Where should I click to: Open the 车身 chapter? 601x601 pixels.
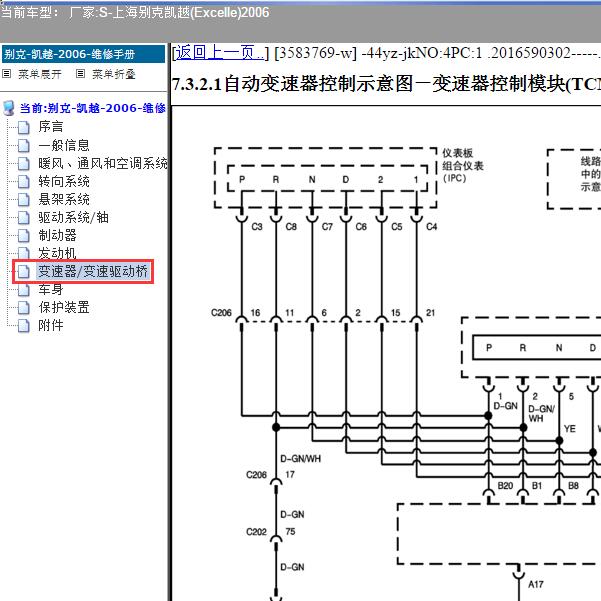(x=51, y=289)
